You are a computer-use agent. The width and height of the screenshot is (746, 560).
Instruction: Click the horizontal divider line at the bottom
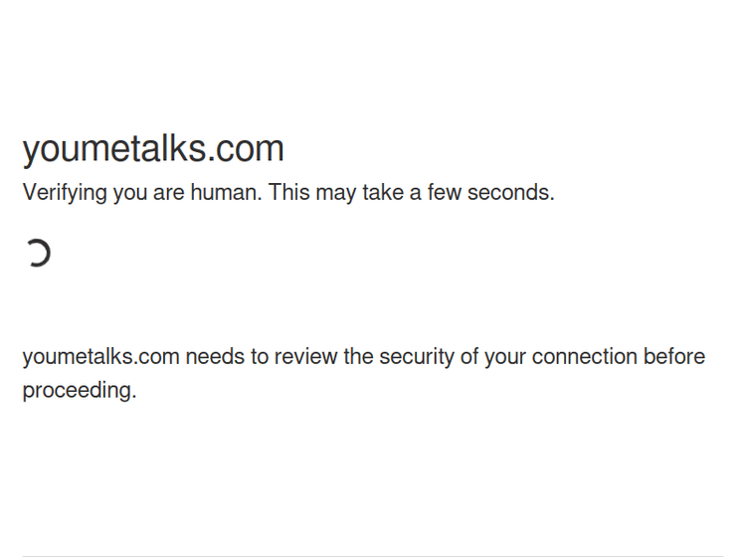coord(373,556)
